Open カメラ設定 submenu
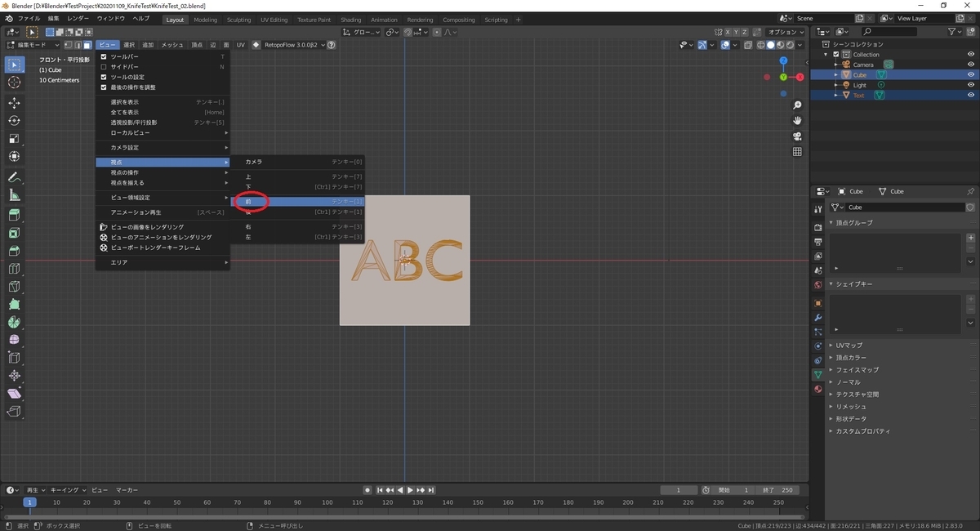980x531 pixels. (163, 148)
